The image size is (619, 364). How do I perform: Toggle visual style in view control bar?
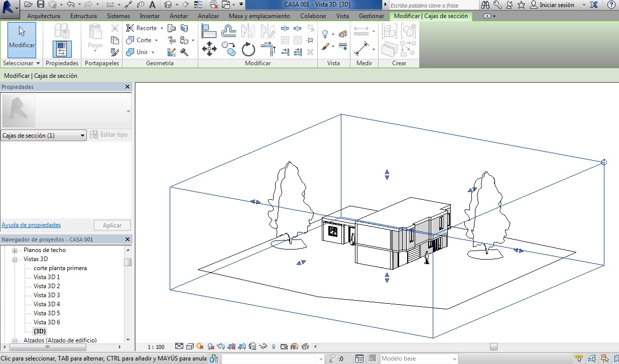[190, 346]
